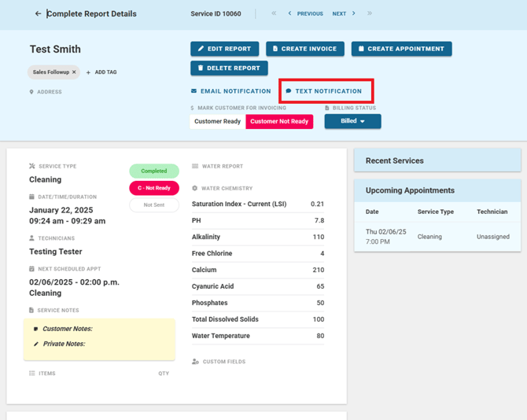Click the Address location pin icon
Image resolution: width=527 pixels, height=420 pixels.
tap(32, 92)
